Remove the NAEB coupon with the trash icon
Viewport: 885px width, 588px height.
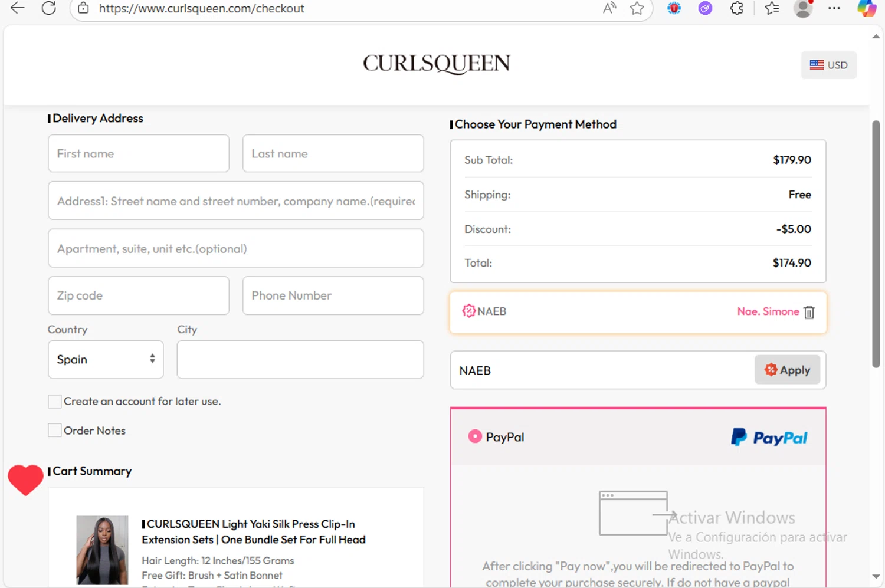[x=809, y=312]
